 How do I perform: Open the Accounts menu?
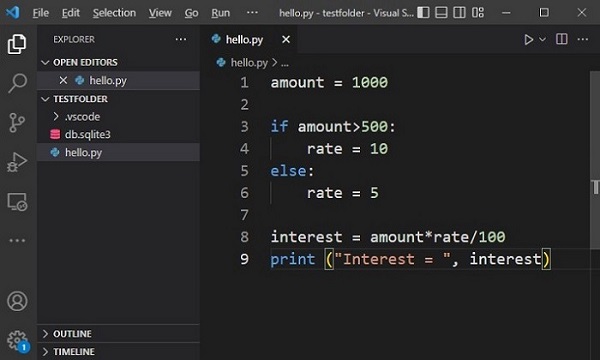pos(17,301)
